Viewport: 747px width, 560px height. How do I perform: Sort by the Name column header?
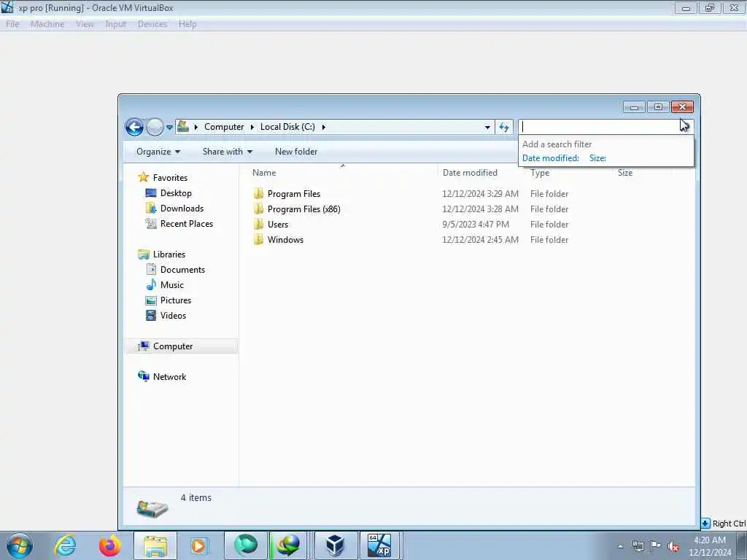[x=264, y=173]
